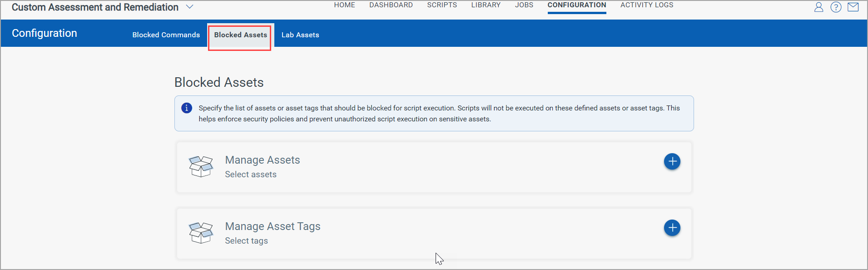Click the Manage Assets boxes icon
This screenshot has width=868, height=270.
click(201, 166)
